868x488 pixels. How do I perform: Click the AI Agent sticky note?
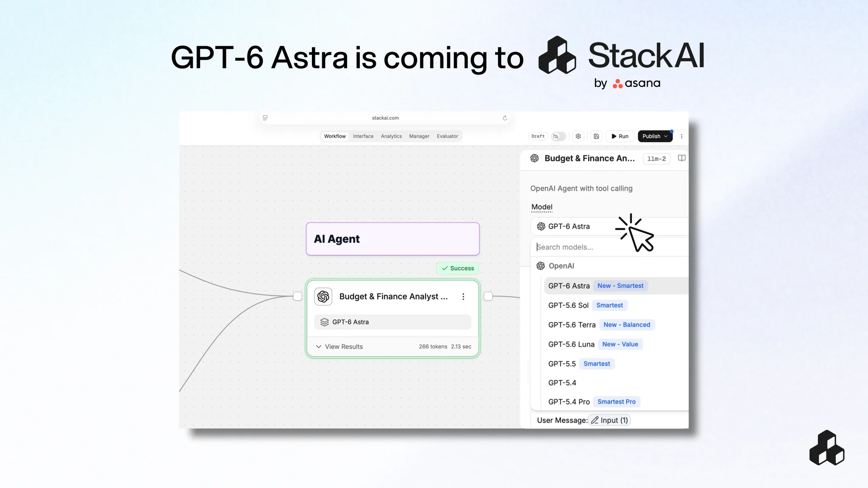tap(393, 239)
